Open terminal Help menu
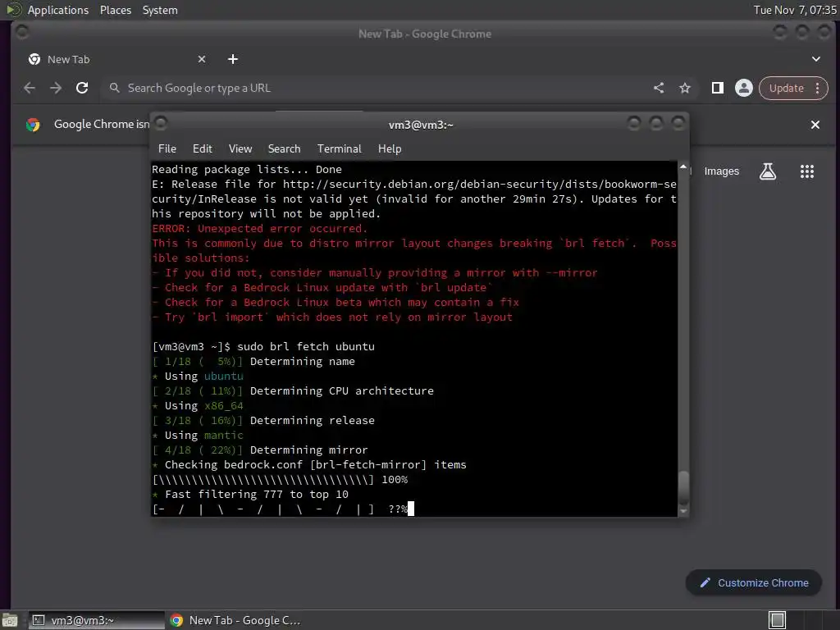840x630 pixels. (x=390, y=149)
